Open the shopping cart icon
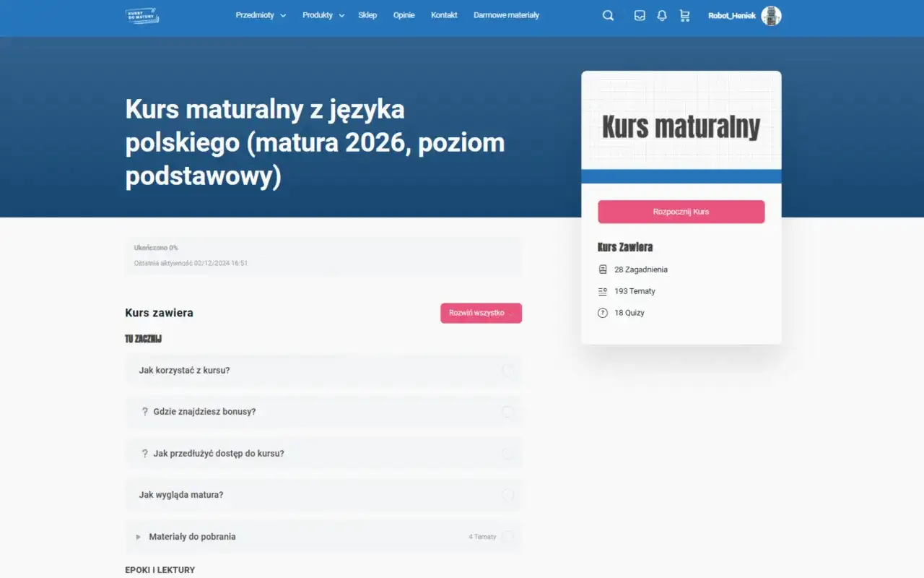Screen dimensions: 924x578 point(684,15)
